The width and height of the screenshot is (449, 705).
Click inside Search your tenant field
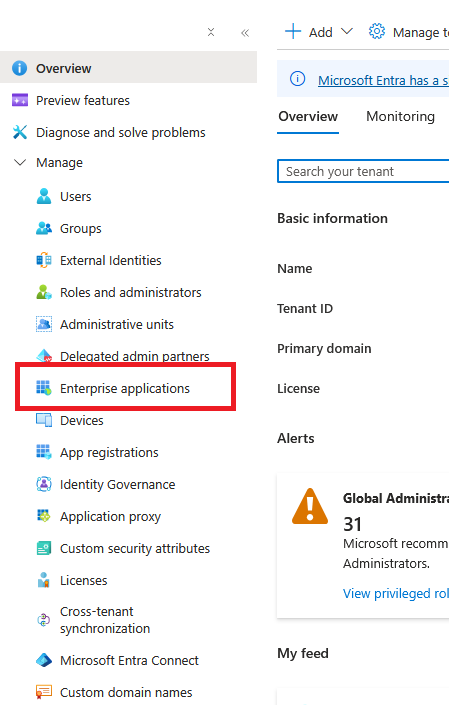click(x=363, y=171)
